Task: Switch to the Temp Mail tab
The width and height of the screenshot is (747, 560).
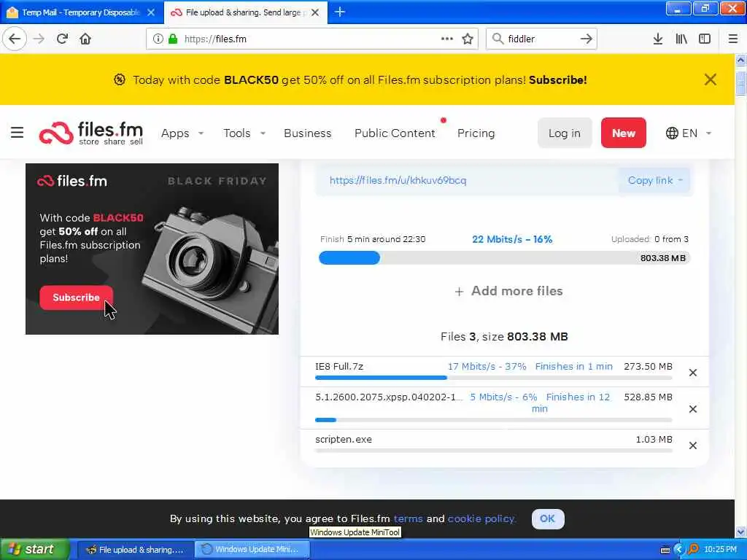Action: coord(81,12)
